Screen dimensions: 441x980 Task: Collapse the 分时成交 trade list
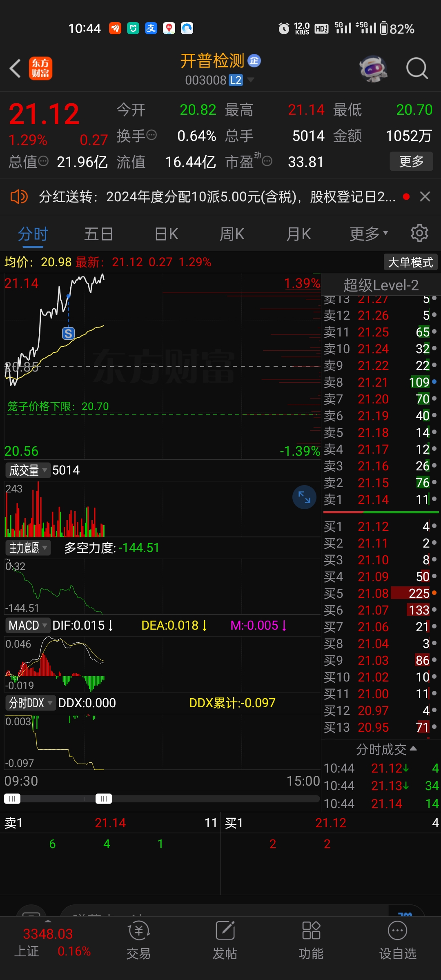[x=386, y=749]
